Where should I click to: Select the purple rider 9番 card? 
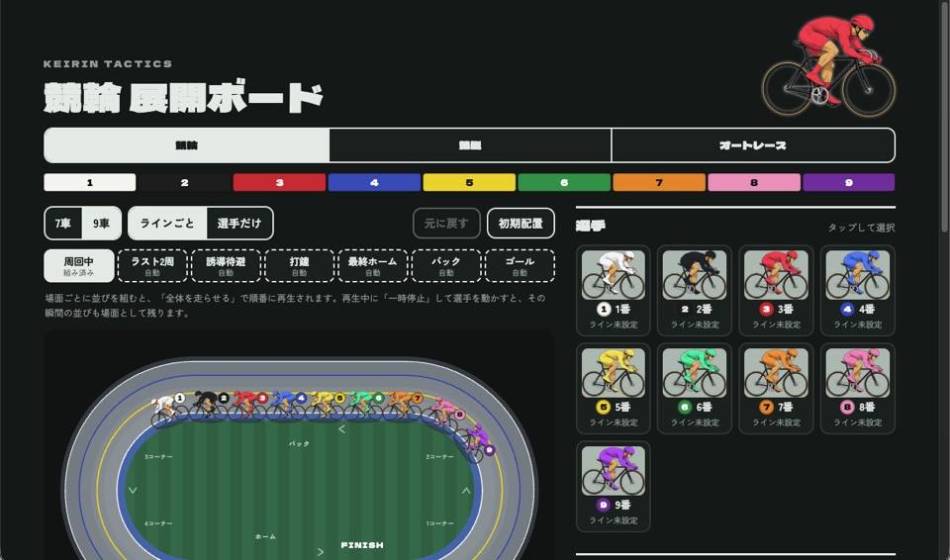[x=613, y=487]
